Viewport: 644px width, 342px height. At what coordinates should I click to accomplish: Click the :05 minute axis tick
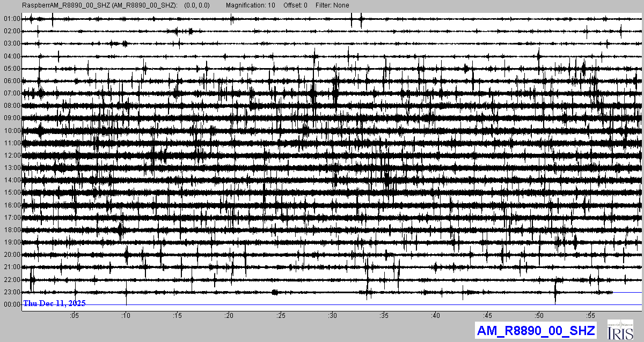click(74, 315)
